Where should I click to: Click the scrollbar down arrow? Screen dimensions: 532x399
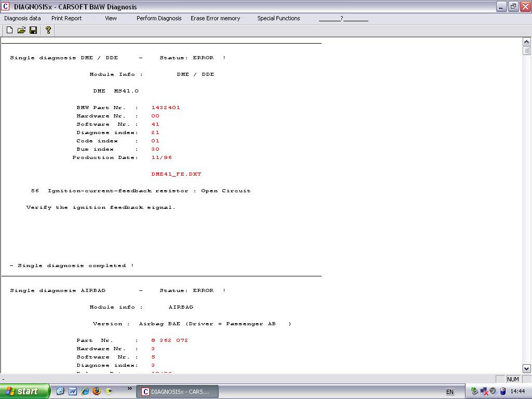(x=526, y=368)
